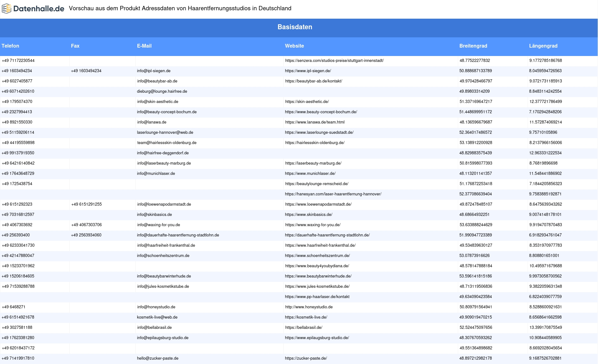This screenshot has width=598, height=364.
Task: Open https://www.waxing-for-you.de/ link
Action: coord(313,225)
